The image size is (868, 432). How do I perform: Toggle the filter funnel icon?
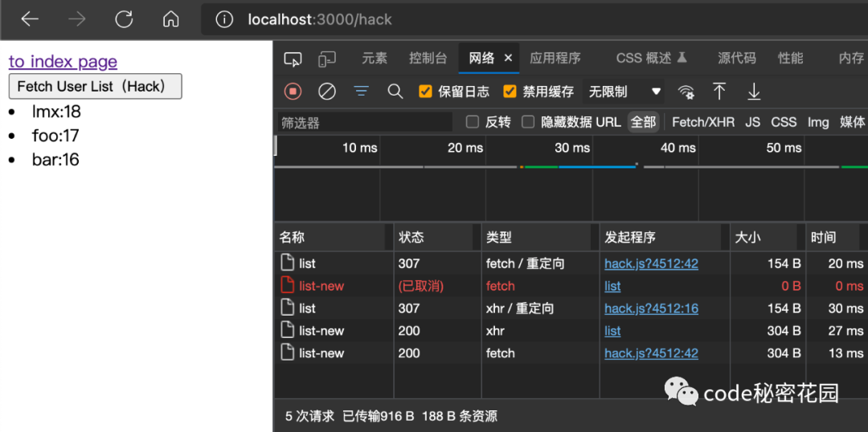362,92
